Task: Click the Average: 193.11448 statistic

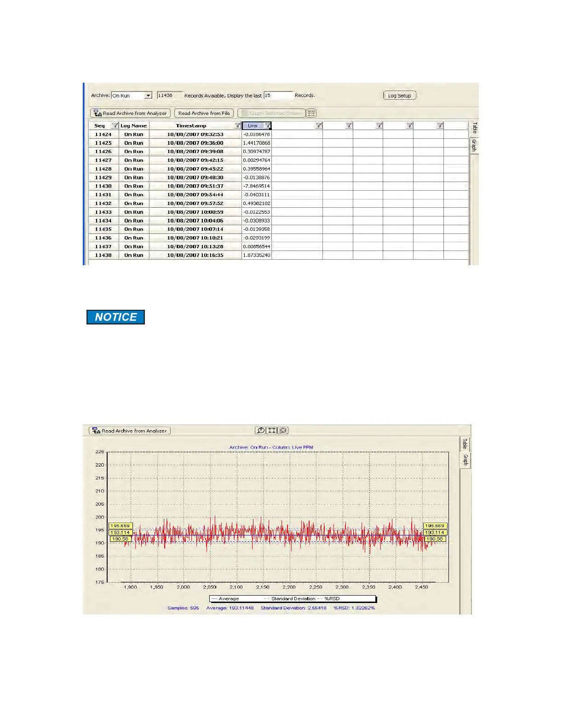Action: [230, 608]
